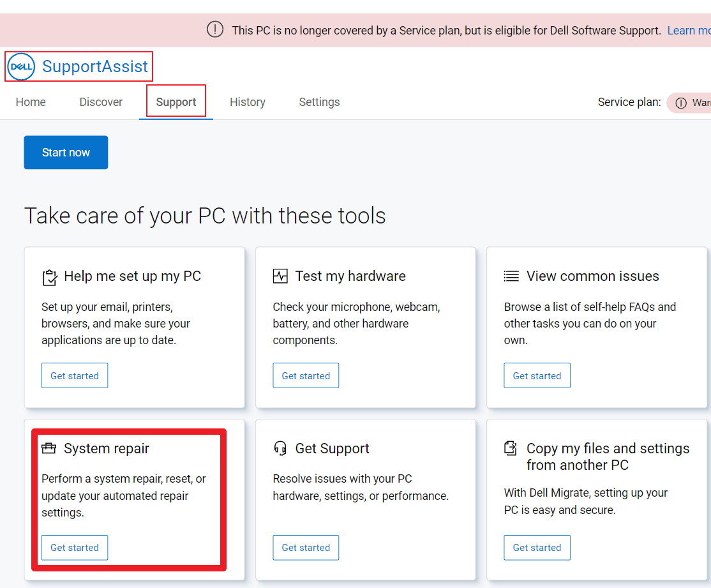Click the Help me set up clipboard icon

click(49, 277)
